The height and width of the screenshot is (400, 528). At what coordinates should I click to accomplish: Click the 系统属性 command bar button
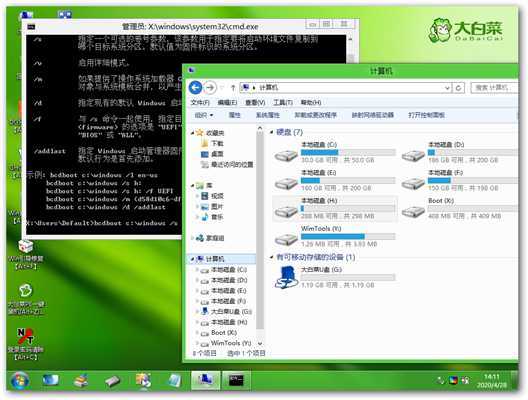[268, 115]
